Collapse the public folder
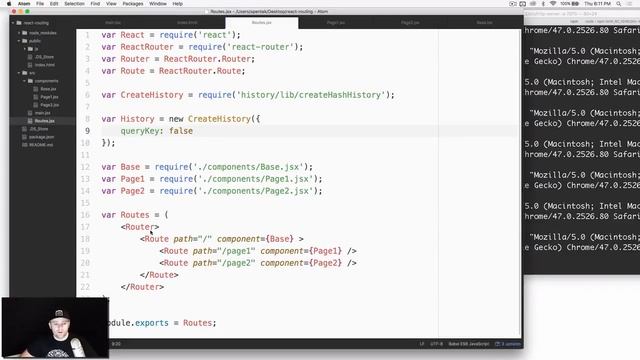Image resolution: width=640 pixels, height=360 pixels. tap(19, 41)
